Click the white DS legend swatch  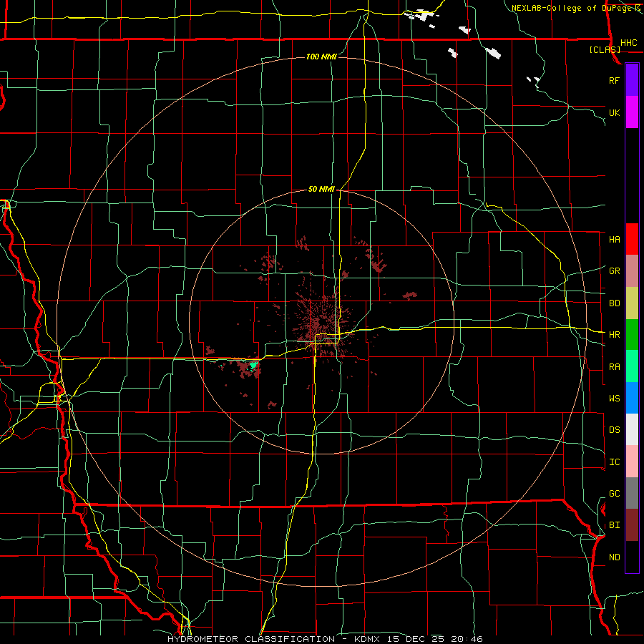(632, 429)
